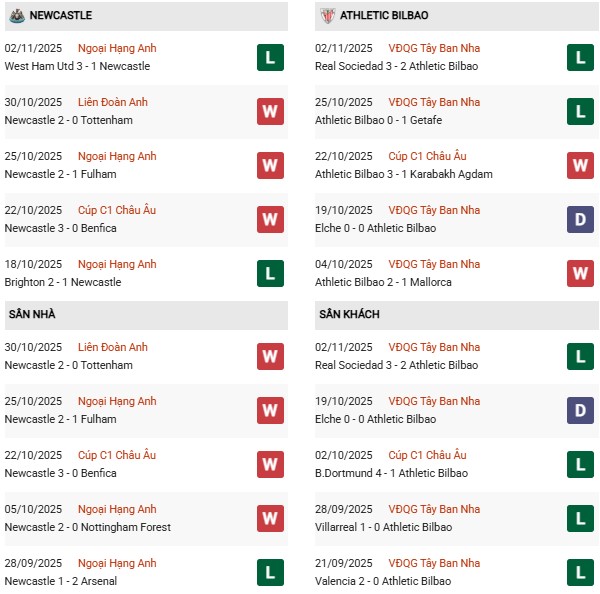This screenshot has height=594, width=600.
Task: Click the Athletic Bilbao club crest icon
Action: (x=326, y=15)
